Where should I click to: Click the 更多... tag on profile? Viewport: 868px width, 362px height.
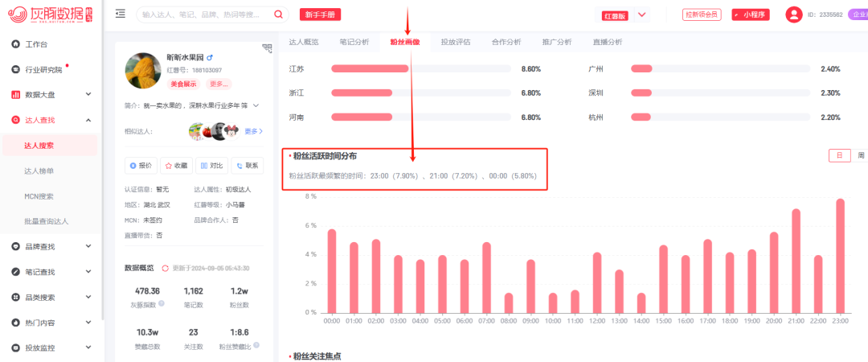(x=219, y=84)
